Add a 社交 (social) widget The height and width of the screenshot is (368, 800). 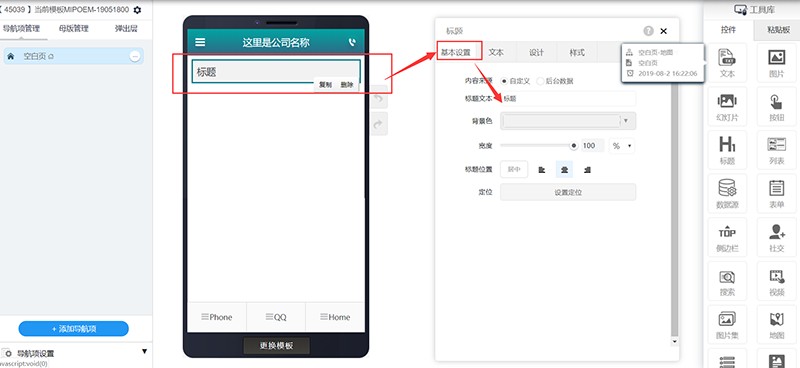pos(777,238)
